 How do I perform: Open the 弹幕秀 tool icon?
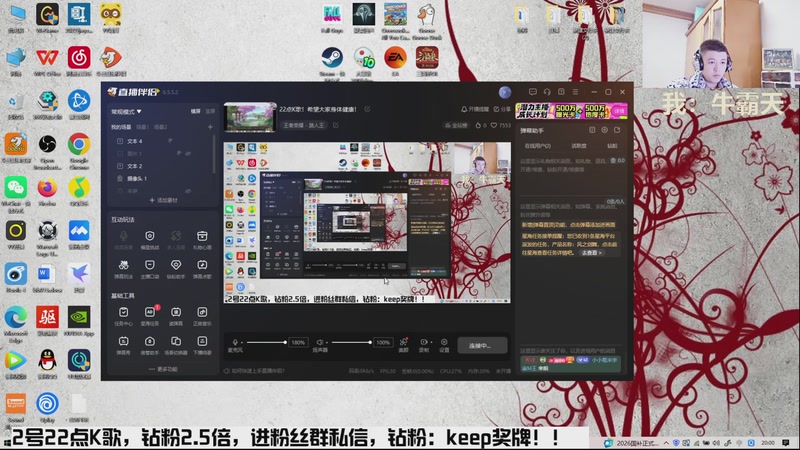[x=123, y=341]
